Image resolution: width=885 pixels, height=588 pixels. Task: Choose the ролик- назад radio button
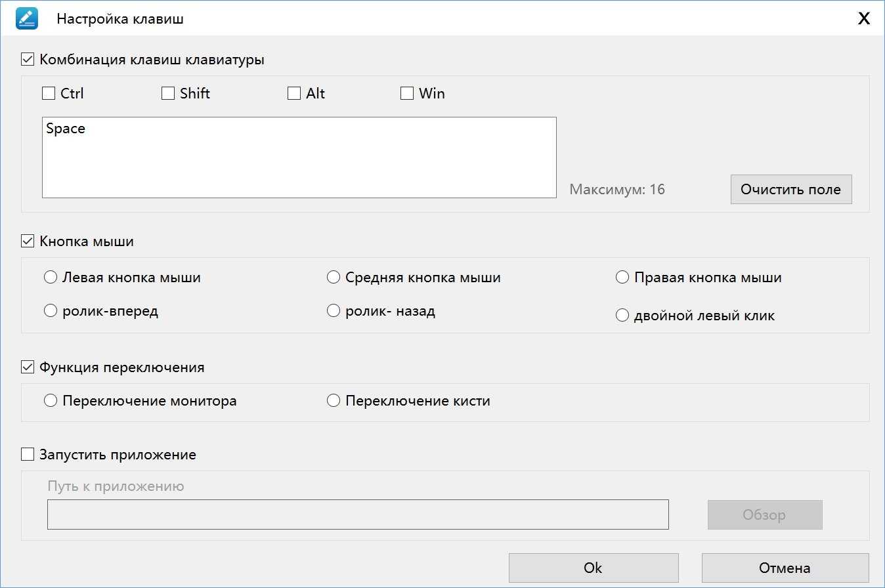pos(334,311)
